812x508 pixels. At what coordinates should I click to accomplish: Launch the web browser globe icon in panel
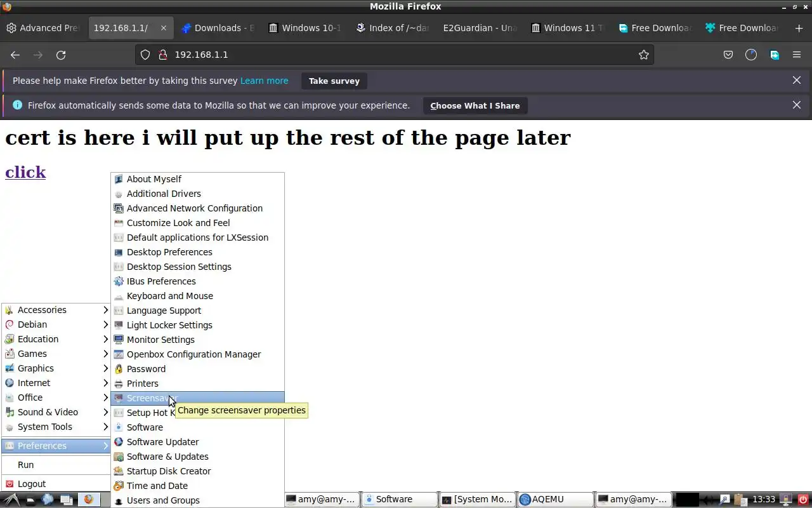pos(48,500)
